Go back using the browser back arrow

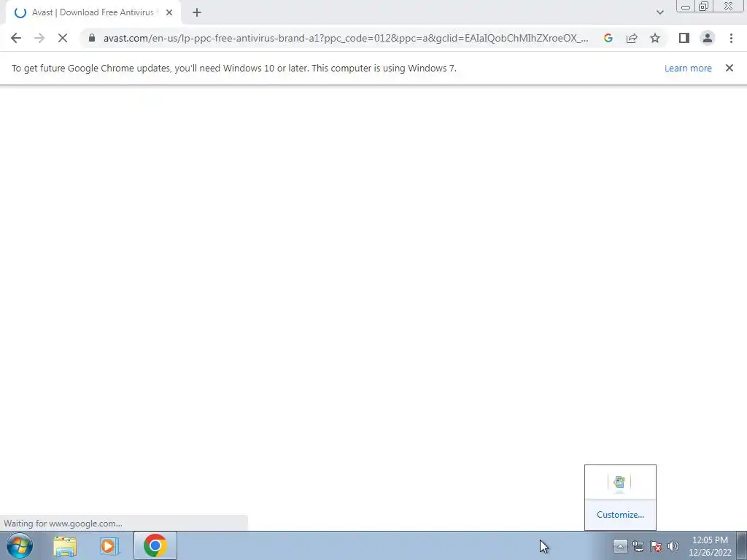click(16, 38)
